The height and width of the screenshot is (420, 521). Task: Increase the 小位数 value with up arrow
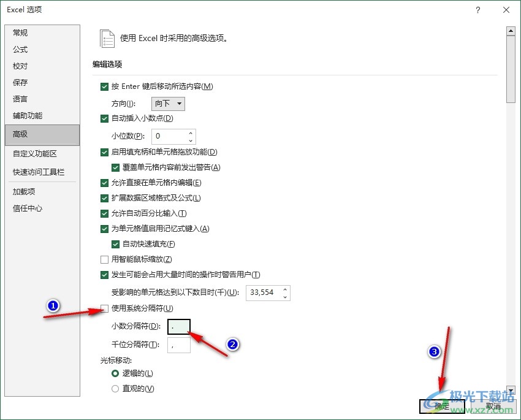[x=191, y=133]
